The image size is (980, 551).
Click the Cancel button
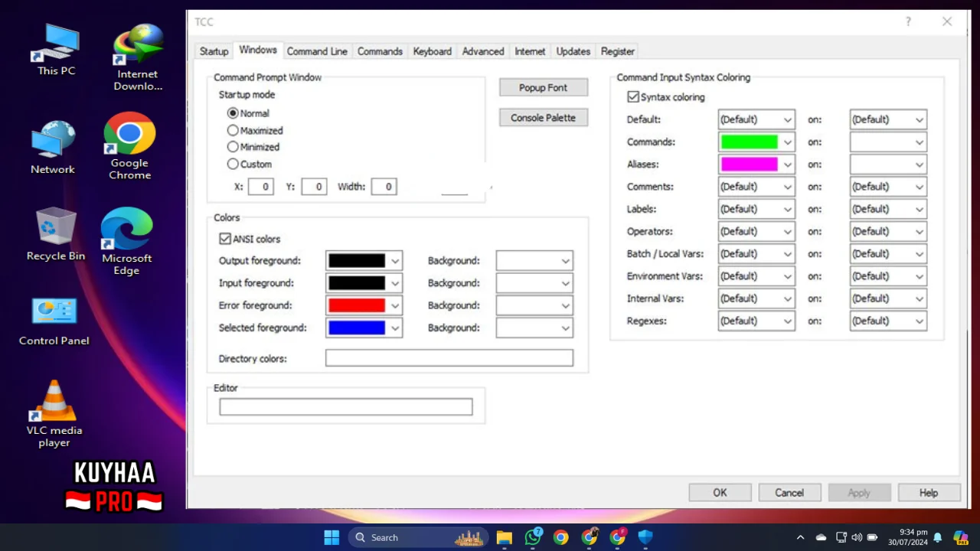coord(789,493)
